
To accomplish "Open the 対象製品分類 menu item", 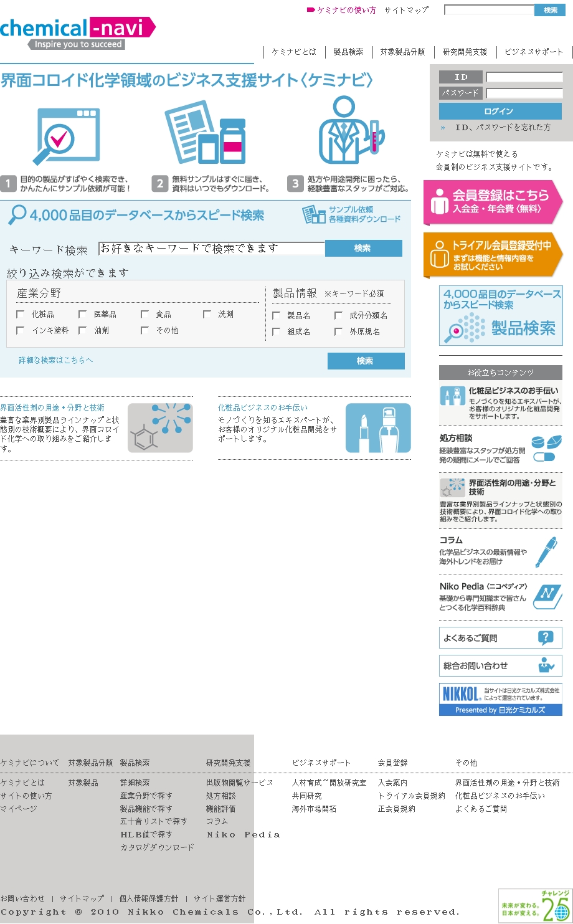I will [403, 52].
